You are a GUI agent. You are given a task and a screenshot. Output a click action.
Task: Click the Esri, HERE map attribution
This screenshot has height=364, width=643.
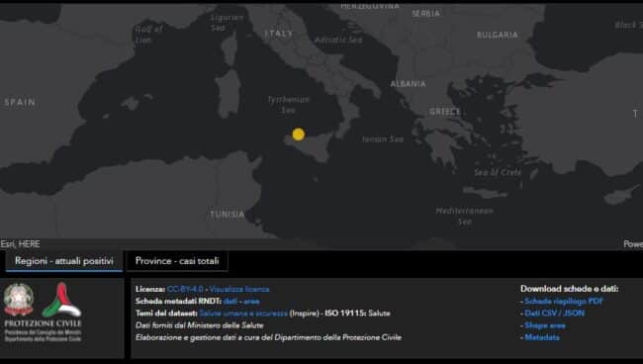click(x=20, y=244)
